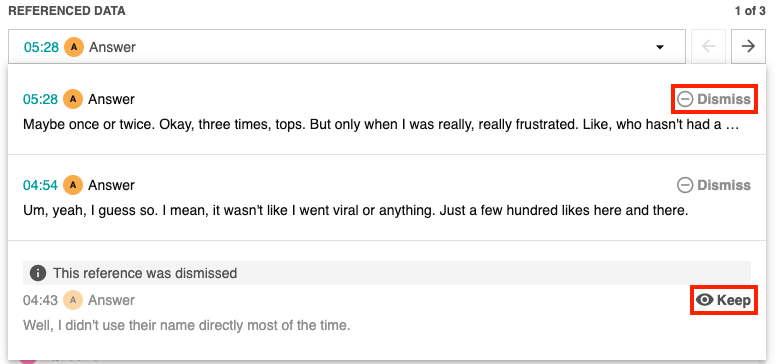Dismiss the 05:28 Answer reference
776x364 pixels.
pos(714,99)
